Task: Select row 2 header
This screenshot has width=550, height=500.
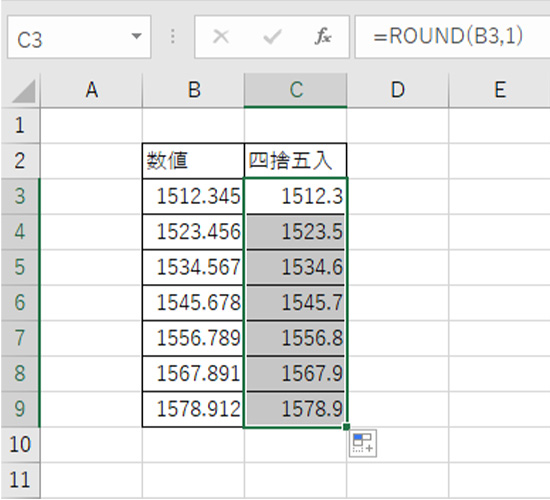Action: 20,161
